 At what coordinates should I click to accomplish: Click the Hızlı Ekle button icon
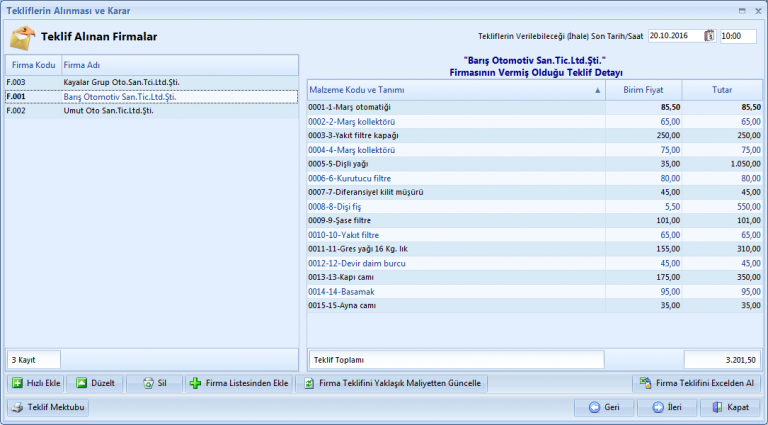(18, 383)
